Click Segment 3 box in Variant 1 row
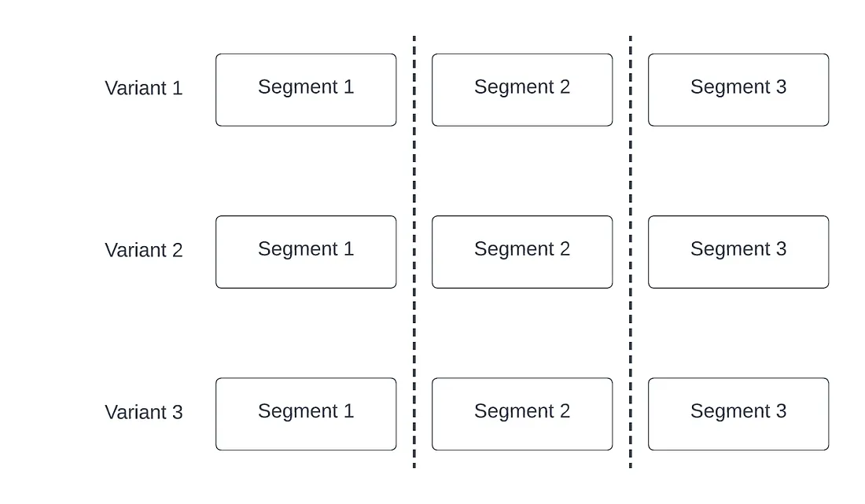The height and width of the screenshot is (504, 865). coord(738,90)
